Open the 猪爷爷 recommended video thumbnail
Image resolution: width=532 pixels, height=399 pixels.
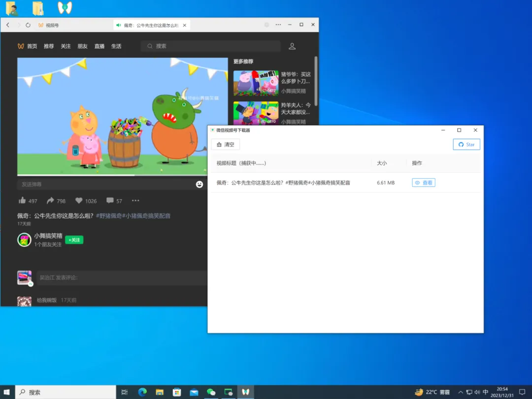(x=256, y=83)
